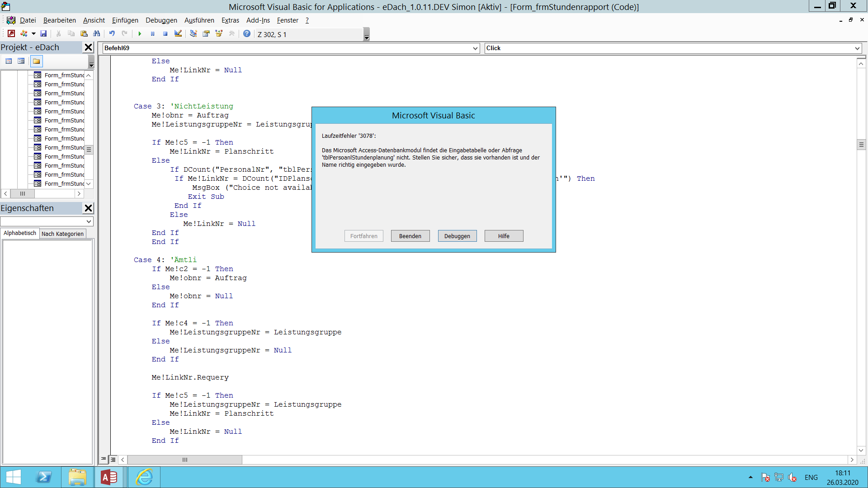Click the code window vertical scrollbar thumb
The width and height of the screenshot is (868, 488).
coord(861,145)
